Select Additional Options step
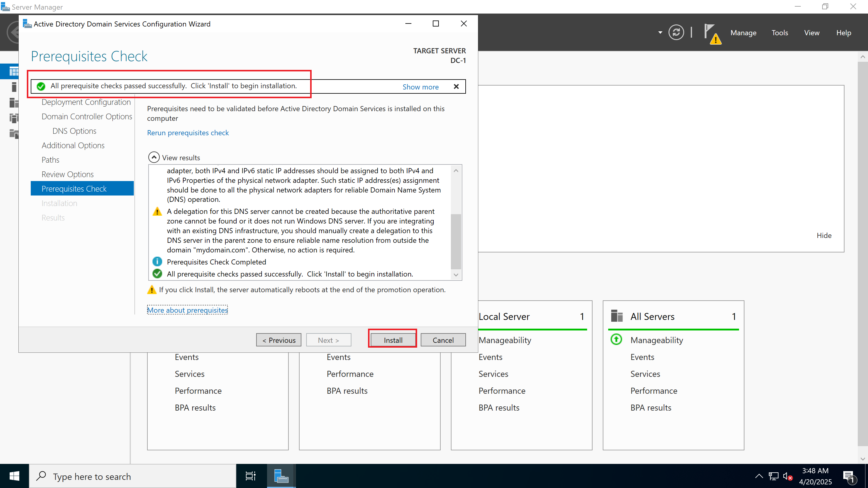868x488 pixels. (73, 145)
